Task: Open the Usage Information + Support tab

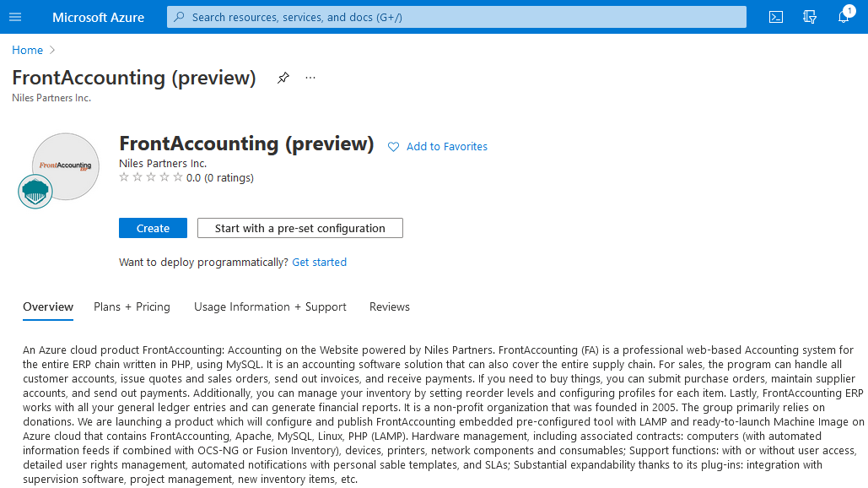Action: [270, 306]
